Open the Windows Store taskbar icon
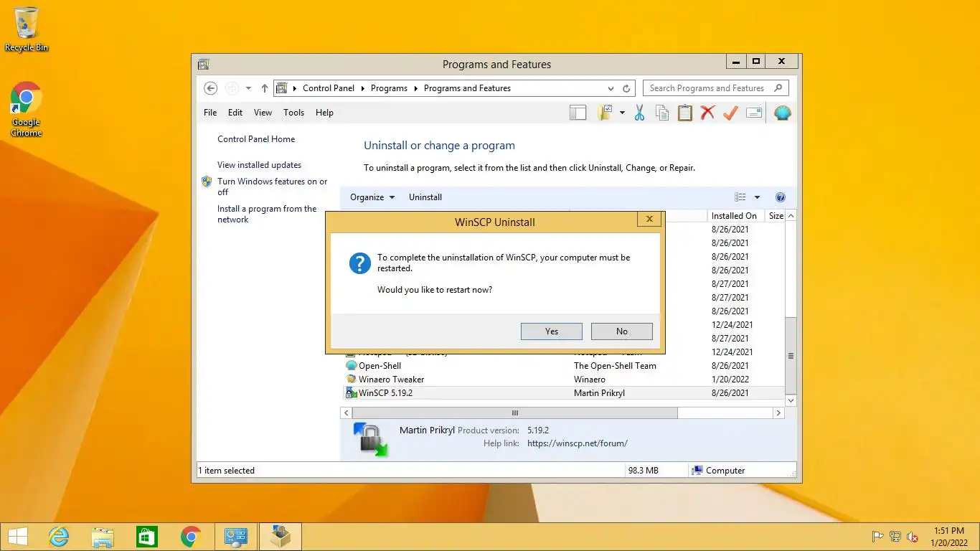This screenshot has height=551, width=980. point(147,537)
